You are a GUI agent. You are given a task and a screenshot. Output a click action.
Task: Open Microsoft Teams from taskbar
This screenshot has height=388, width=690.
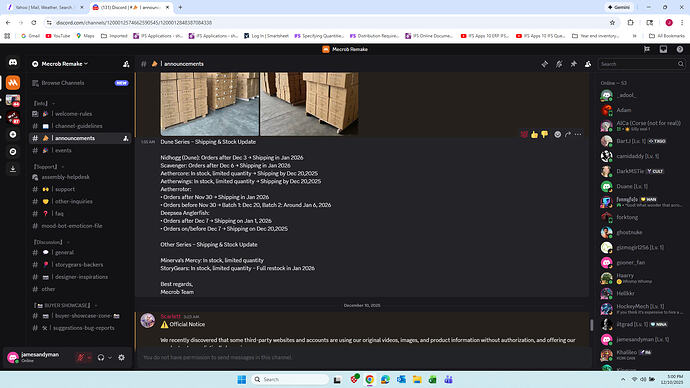pyautogui.click(x=448, y=379)
